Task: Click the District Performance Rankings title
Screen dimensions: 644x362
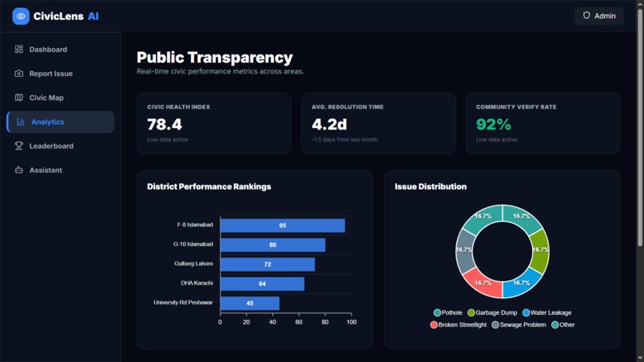Action: tap(209, 186)
